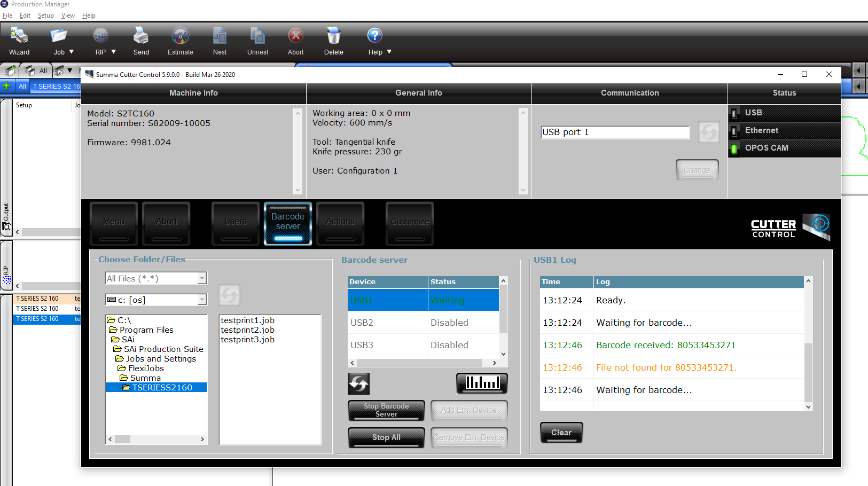Click the Abort button in Cutter Control
This screenshot has height=486, width=868.
click(166, 223)
